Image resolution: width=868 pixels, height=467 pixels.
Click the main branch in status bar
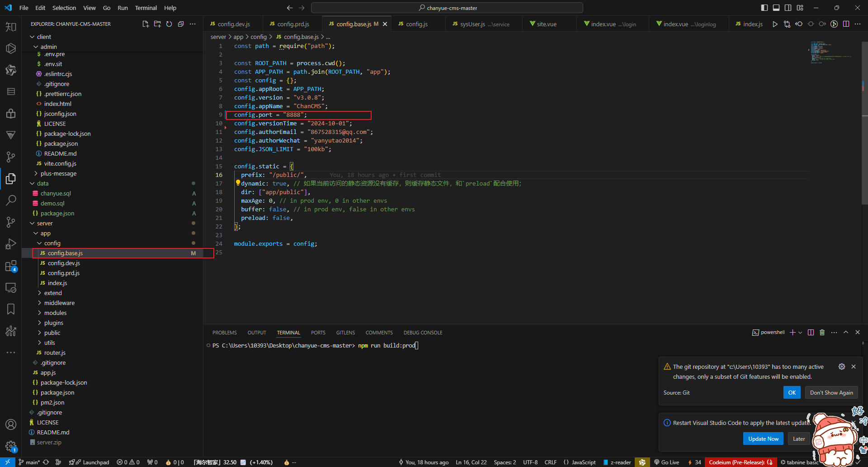(29, 462)
